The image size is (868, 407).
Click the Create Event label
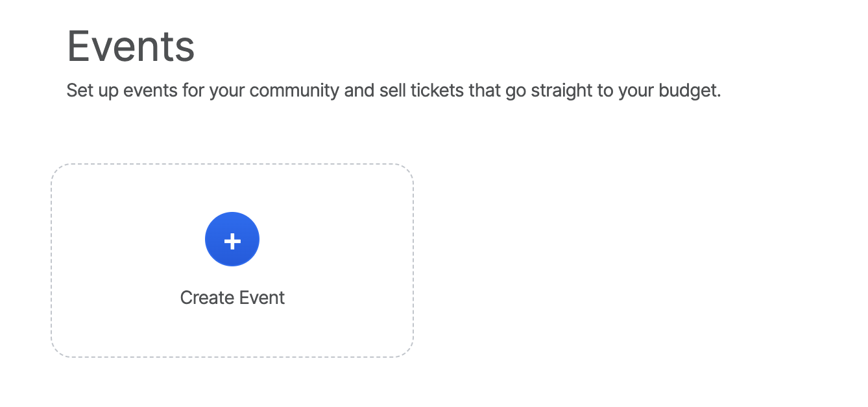pos(232,297)
